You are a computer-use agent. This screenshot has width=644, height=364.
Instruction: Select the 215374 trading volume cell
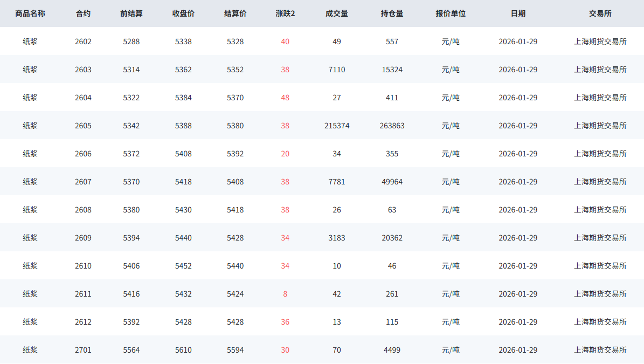click(337, 126)
